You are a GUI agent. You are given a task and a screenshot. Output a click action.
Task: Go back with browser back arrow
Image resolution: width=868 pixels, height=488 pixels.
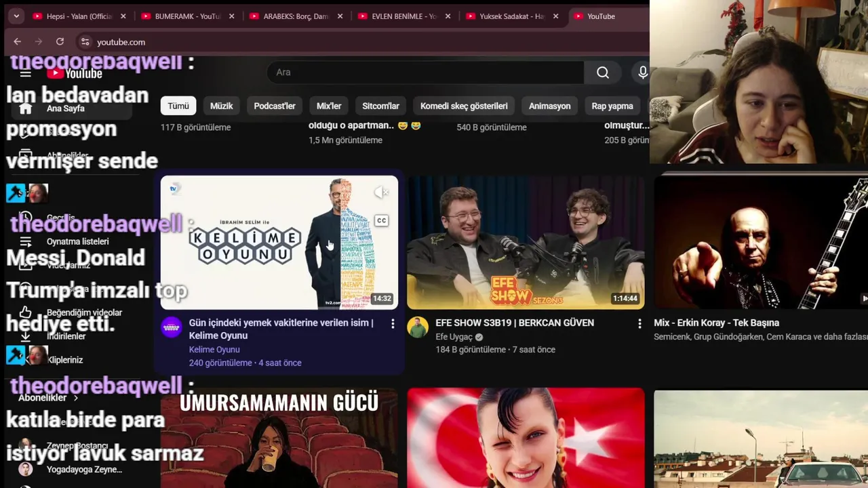(x=17, y=42)
